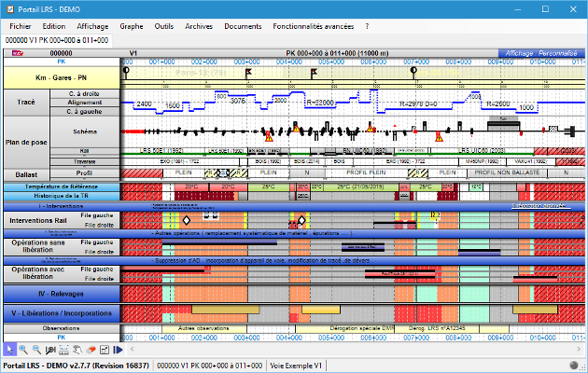Screen dimensions: 588x373
Task: Click the first flag marker in Gares row
Action: point(249,71)
